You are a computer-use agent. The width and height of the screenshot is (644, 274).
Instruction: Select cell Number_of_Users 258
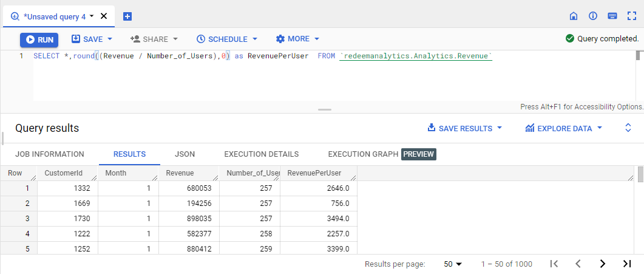pyautogui.click(x=249, y=234)
